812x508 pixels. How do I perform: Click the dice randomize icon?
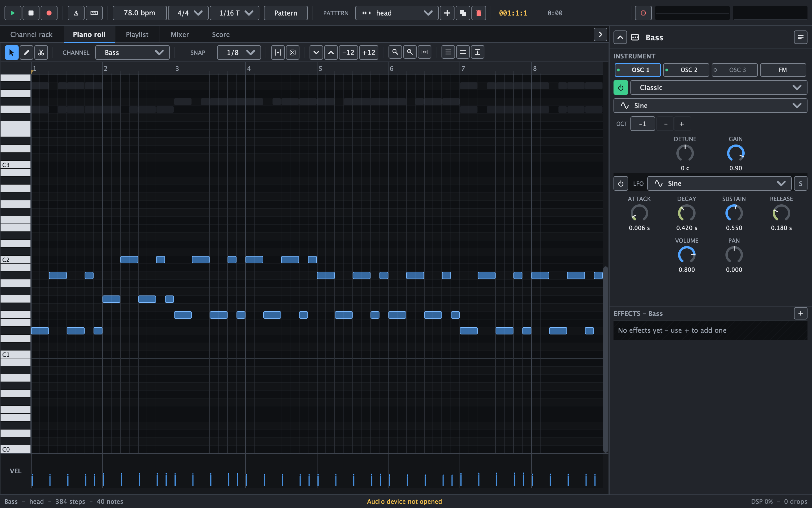point(293,52)
